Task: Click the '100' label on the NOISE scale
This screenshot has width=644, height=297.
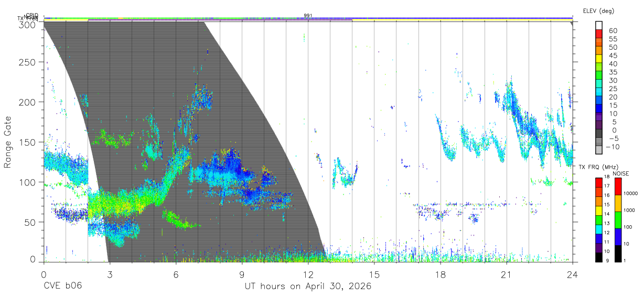Action: pos(628,227)
